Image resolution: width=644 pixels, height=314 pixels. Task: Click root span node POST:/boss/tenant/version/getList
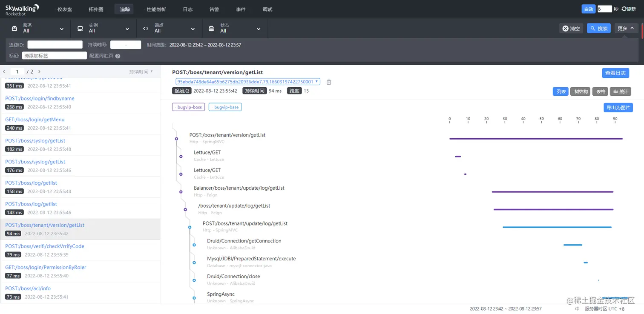176,139
